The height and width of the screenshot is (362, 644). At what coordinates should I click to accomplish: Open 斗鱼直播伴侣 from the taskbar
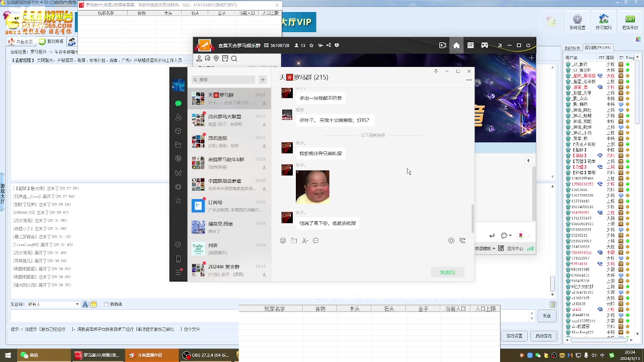[152, 355]
